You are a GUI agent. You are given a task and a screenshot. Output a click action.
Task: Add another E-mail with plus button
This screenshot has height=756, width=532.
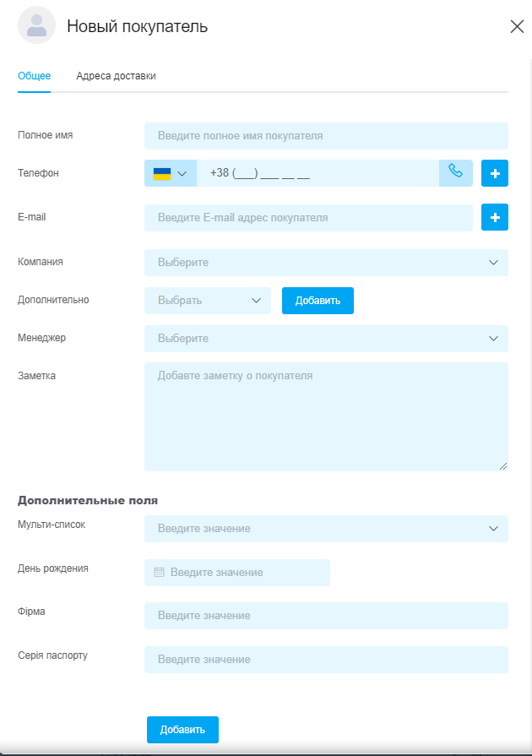tap(494, 217)
